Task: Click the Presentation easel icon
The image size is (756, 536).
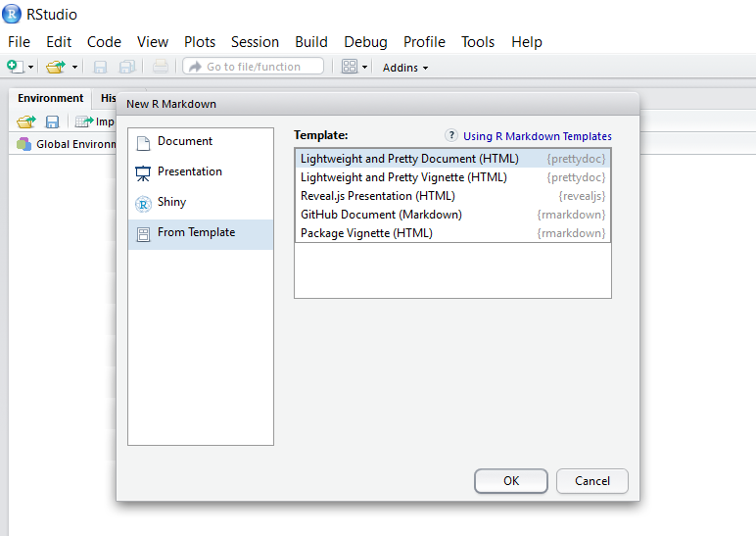Action: tap(143, 173)
